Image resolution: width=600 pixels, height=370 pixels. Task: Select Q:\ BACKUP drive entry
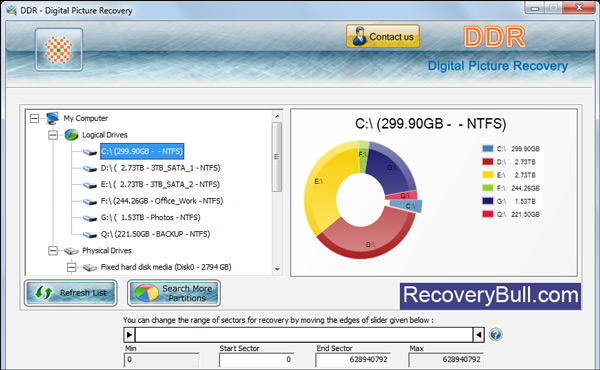(x=155, y=234)
